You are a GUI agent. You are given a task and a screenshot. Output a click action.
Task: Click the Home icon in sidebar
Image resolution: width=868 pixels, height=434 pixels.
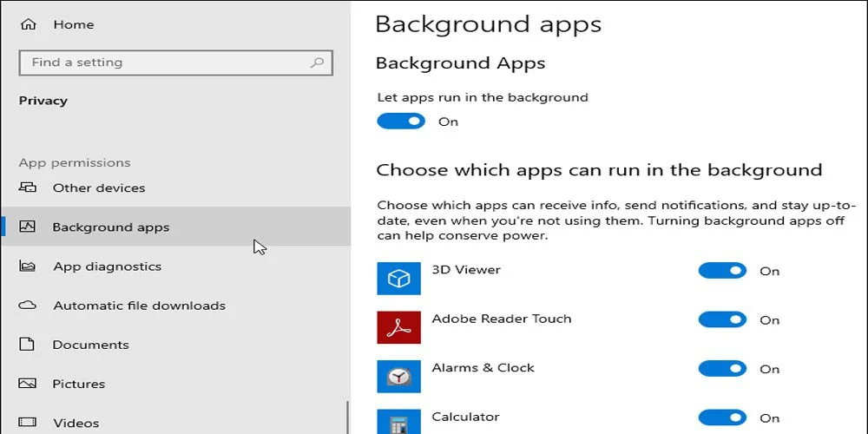click(x=28, y=25)
